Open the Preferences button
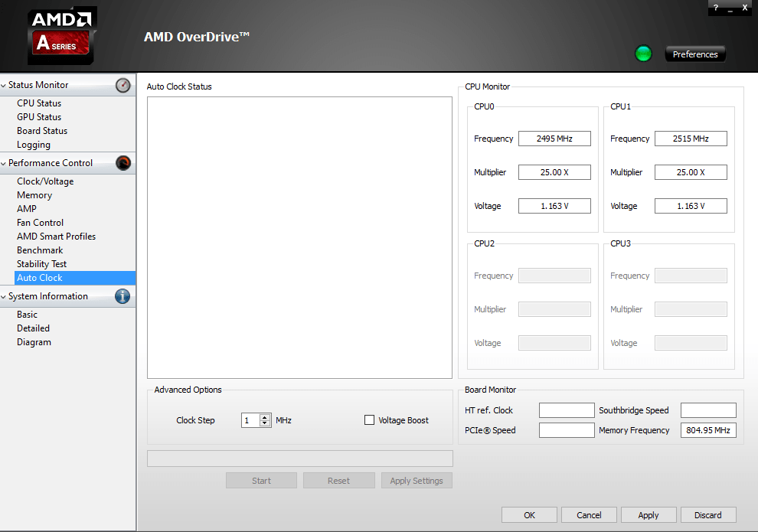This screenshot has width=758, height=532. click(x=695, y=54)
